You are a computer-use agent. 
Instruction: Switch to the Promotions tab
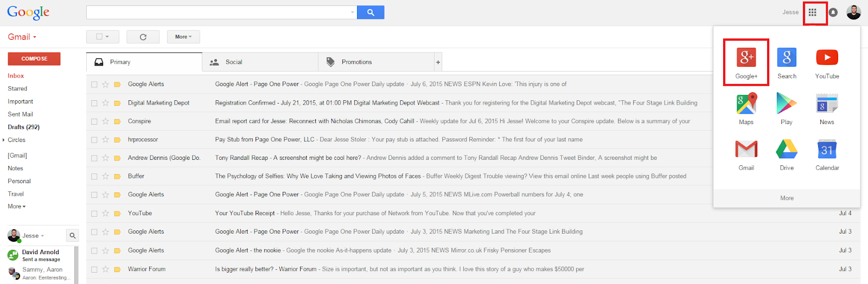tap(376, 62)
